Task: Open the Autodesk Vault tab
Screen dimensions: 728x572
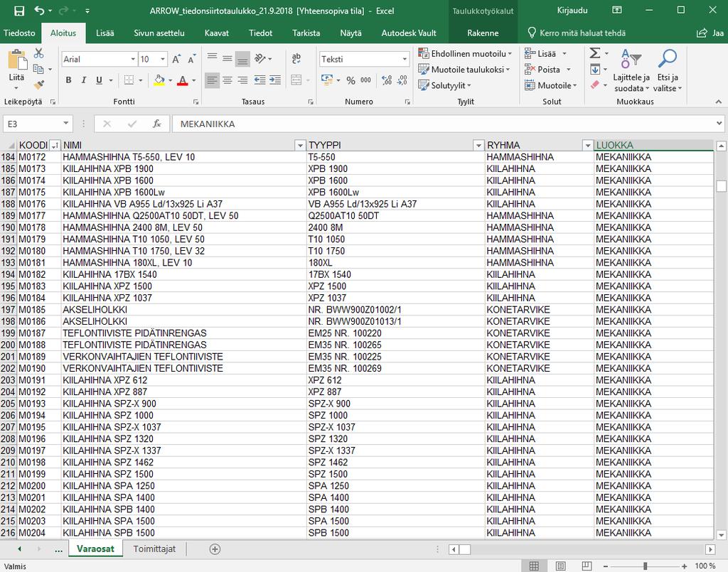Action: (409, 33)
